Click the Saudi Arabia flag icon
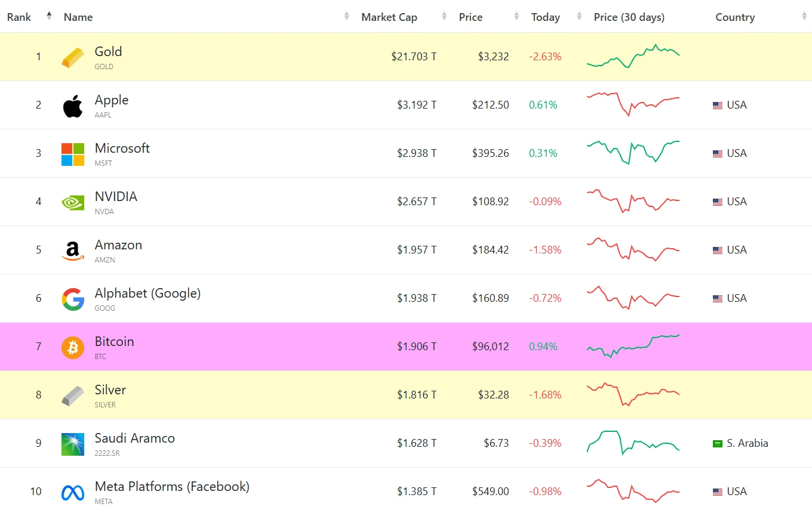Screen dimensions: 812x513 (718, 443)
